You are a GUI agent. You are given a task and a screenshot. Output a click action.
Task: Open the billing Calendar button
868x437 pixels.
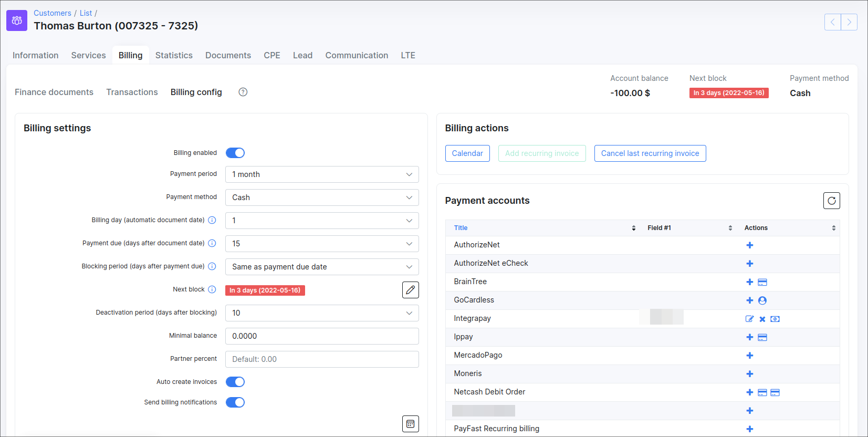pyautogui.click(x=467, y=153)
